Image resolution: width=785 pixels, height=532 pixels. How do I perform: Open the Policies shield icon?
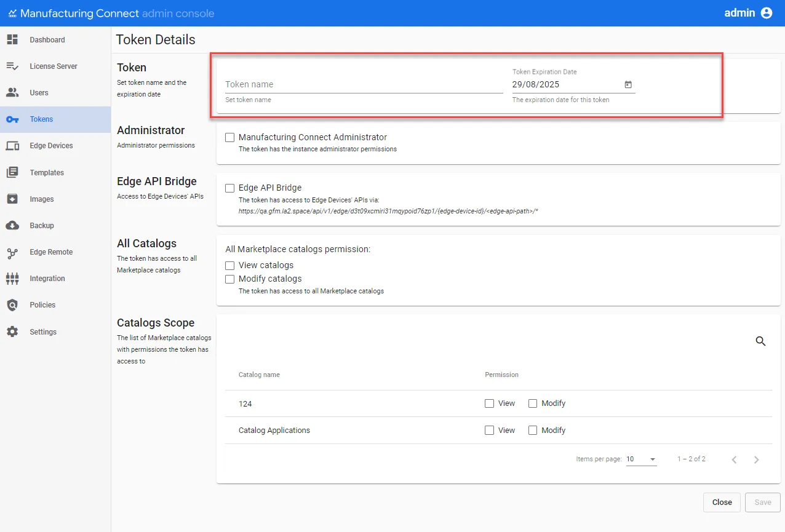12,305
